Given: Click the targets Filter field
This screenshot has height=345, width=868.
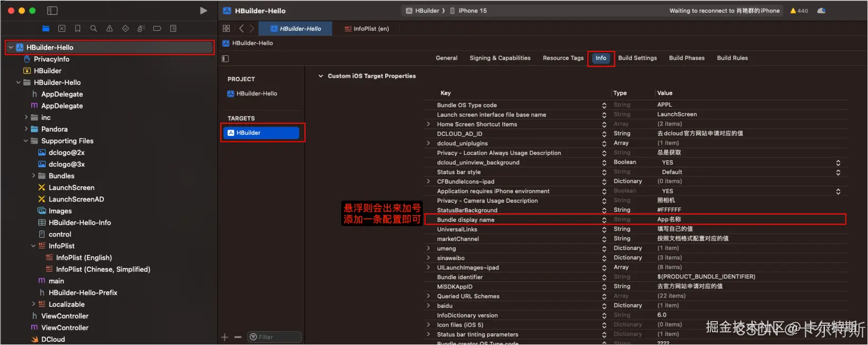Looking at the screenshot, I should coord(274,337).
